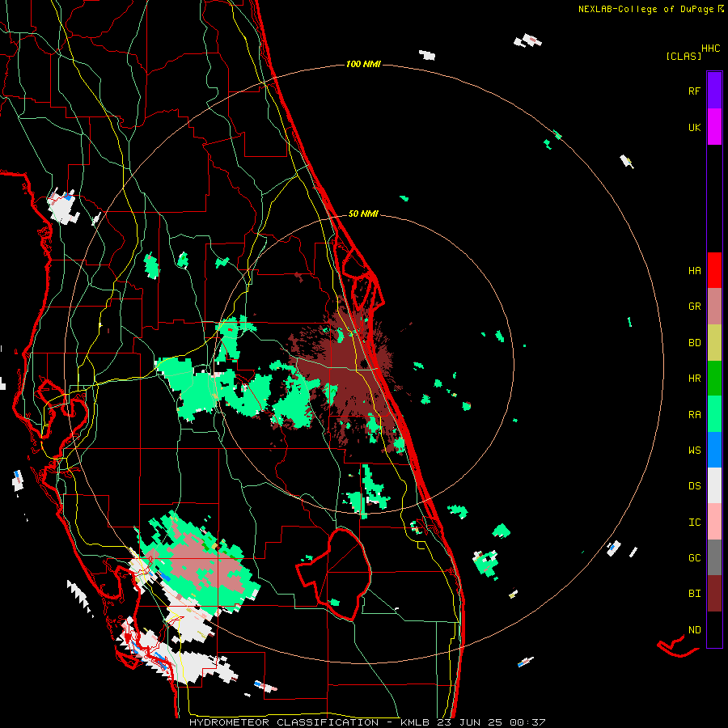Click the red HA color swatch

pos(714,270)
